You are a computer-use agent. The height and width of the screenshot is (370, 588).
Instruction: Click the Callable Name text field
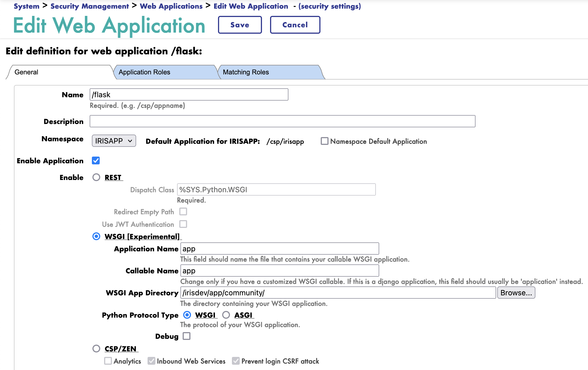click(280, 271)
